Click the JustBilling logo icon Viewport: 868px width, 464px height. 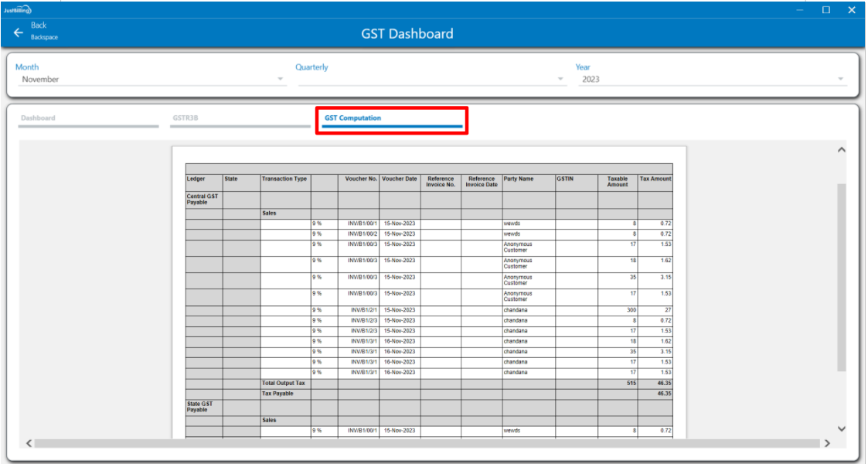click(16, 10)
